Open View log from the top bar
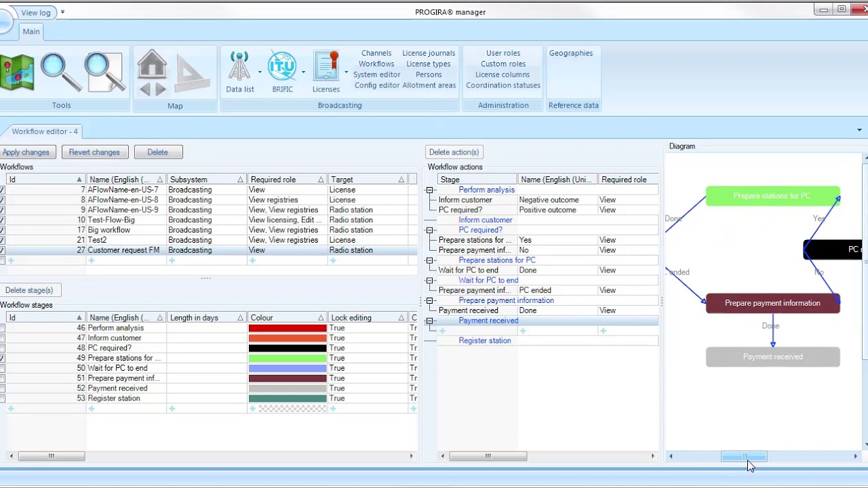The height and width of the screenshot is (488, 868). coord(35,12)
